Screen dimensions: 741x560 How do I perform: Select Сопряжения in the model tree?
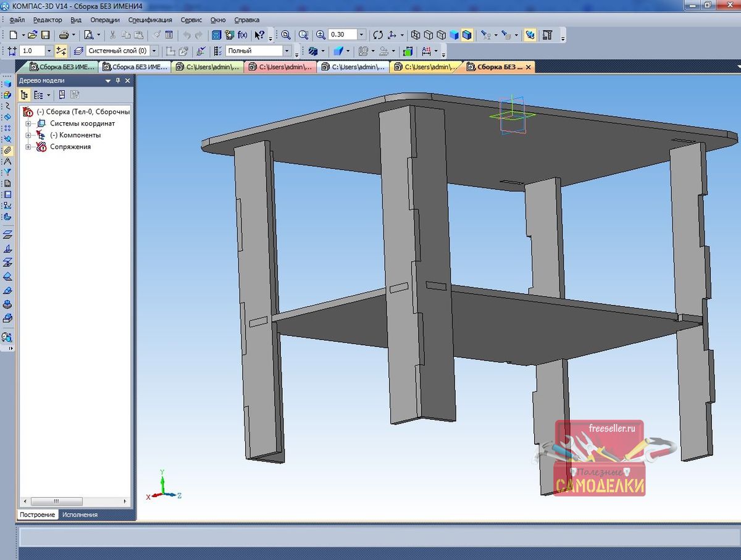tap(70, 147)
